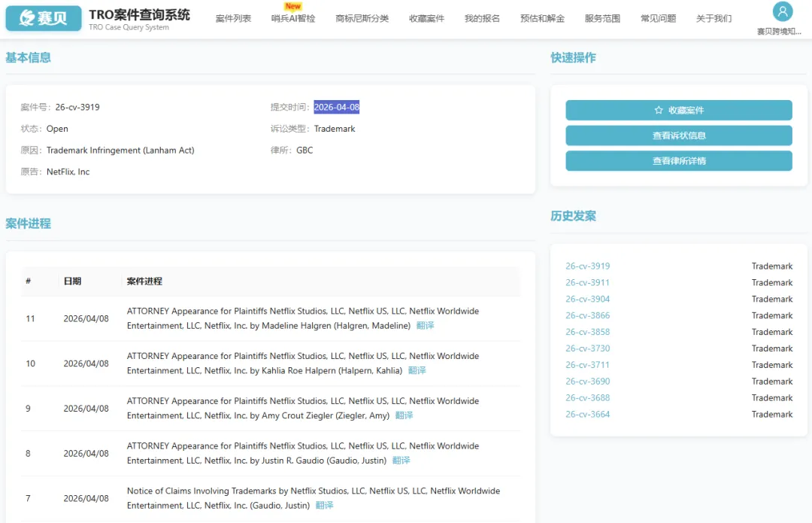Click 翻译 for entry 11 Madeline Halgren
The image size is (812, 523).
[425, 326]
